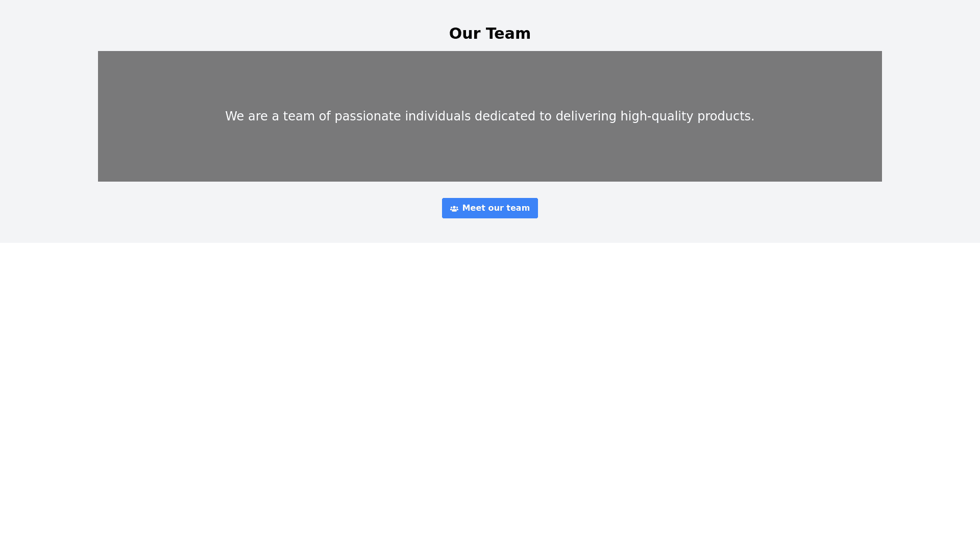Click the word 'high-quality' in the banner text
The width and height of the screenshot is (980, 551).
[x=656, y=116]
